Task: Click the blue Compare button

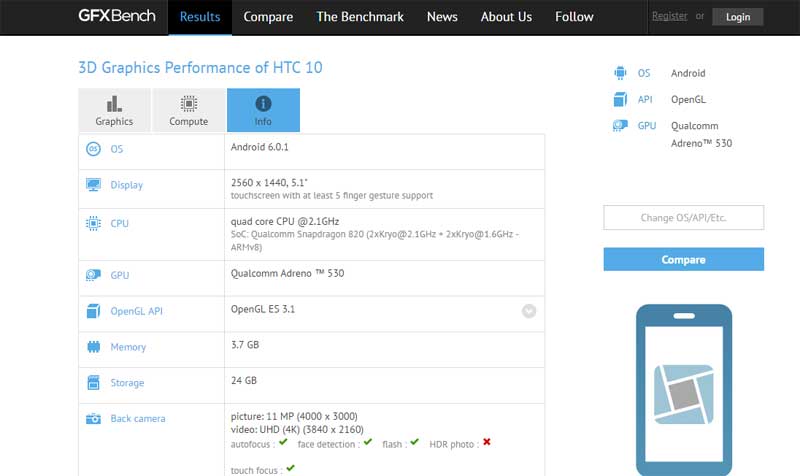Action: (x=684, y=259)
